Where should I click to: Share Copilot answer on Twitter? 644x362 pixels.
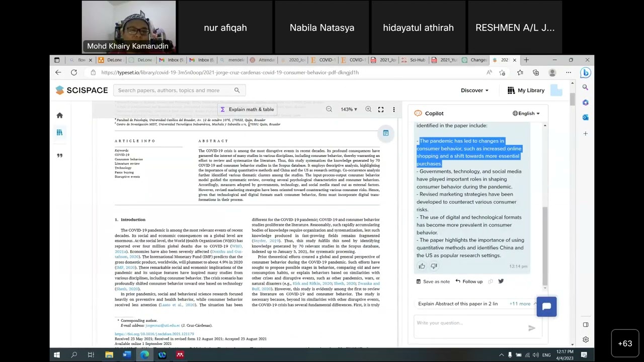(x=501, y=281)
